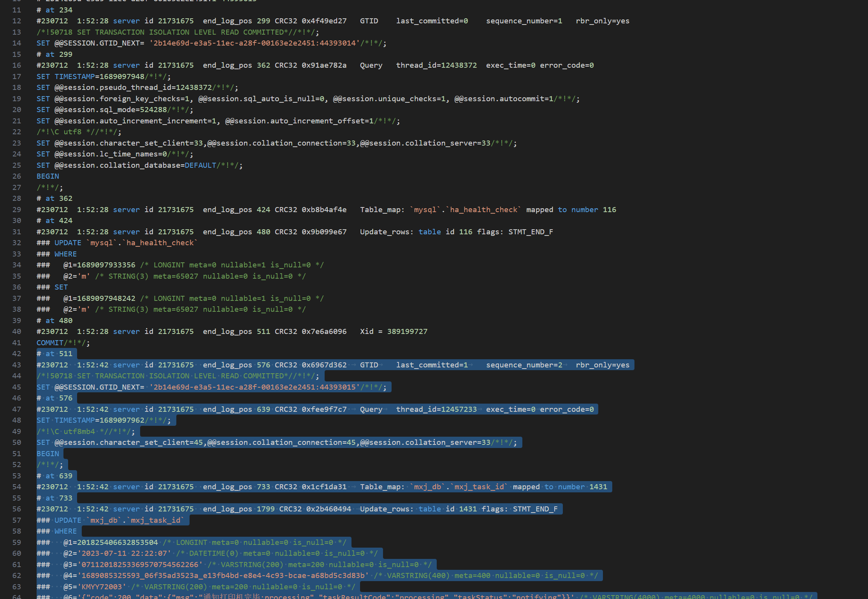868x599 pixels.
Task: Click the '/*!\C utf8 *//*!*/;' line
Action: pos(79,132)
